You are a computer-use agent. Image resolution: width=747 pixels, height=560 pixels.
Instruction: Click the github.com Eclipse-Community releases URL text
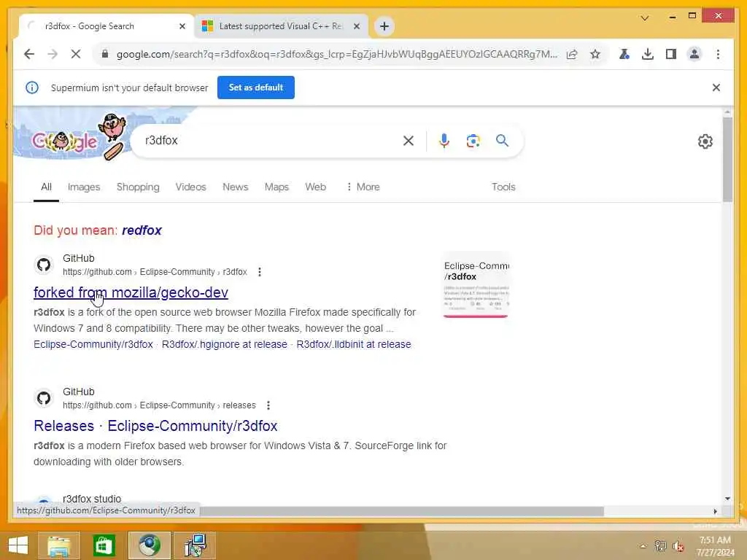tap(159, 405)
